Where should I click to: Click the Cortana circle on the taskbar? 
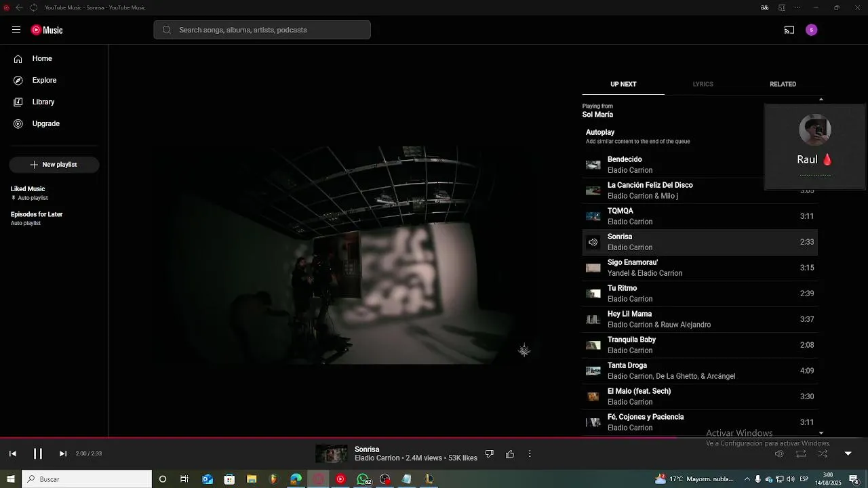click(163, 479)
